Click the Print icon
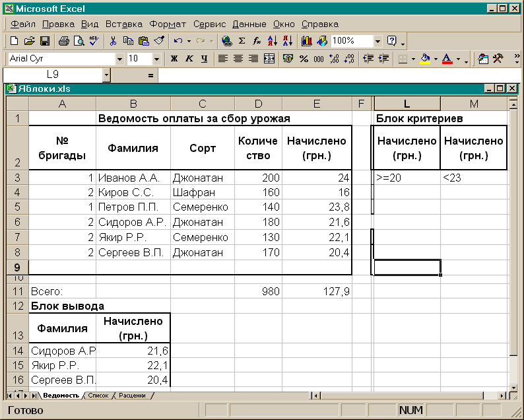The height and width of the screenshot is (420, 524). (63, 41)
